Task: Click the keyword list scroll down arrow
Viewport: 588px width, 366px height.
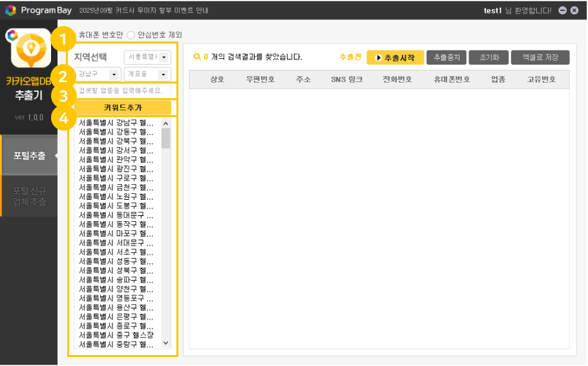Action: (x=166, y=343)
